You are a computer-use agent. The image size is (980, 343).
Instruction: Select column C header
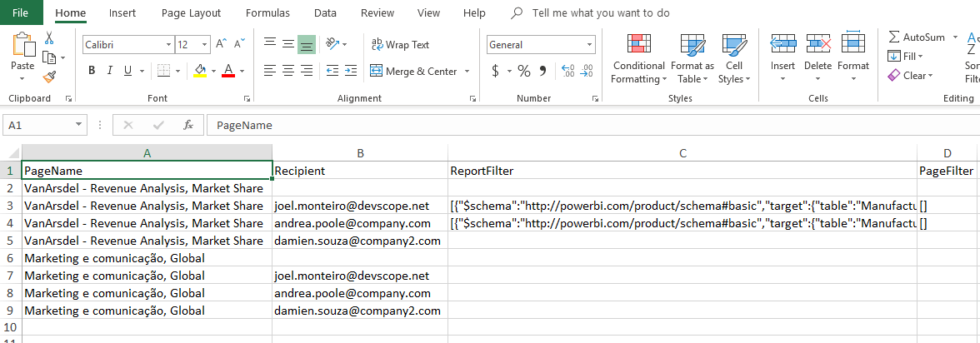682,153
